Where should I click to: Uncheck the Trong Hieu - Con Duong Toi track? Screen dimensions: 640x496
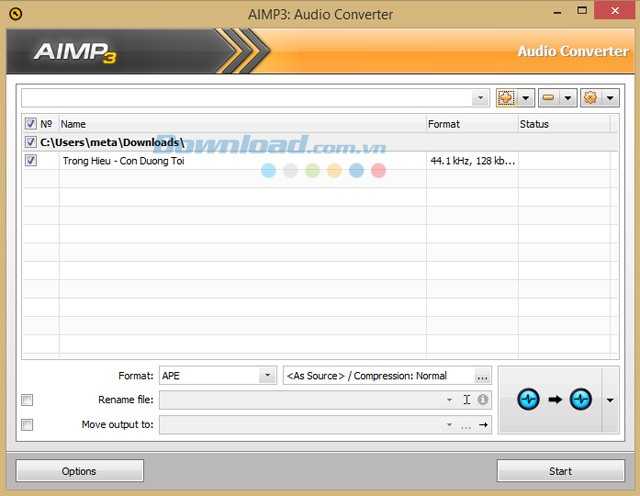click(30, 160)
